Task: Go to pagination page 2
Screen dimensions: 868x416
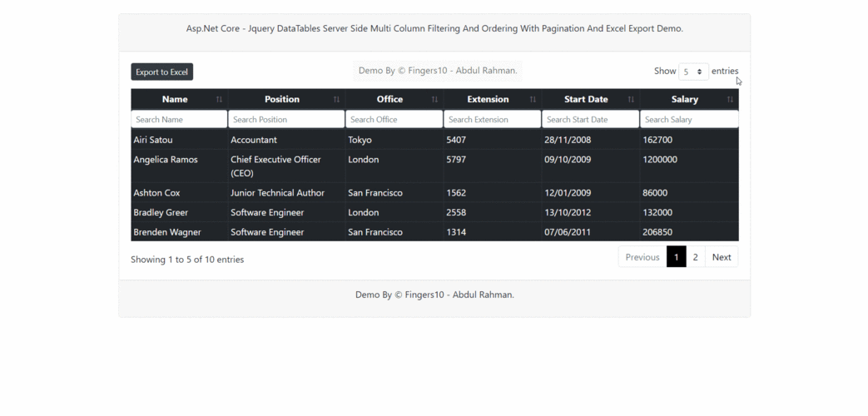Action: tap(695, 257)
